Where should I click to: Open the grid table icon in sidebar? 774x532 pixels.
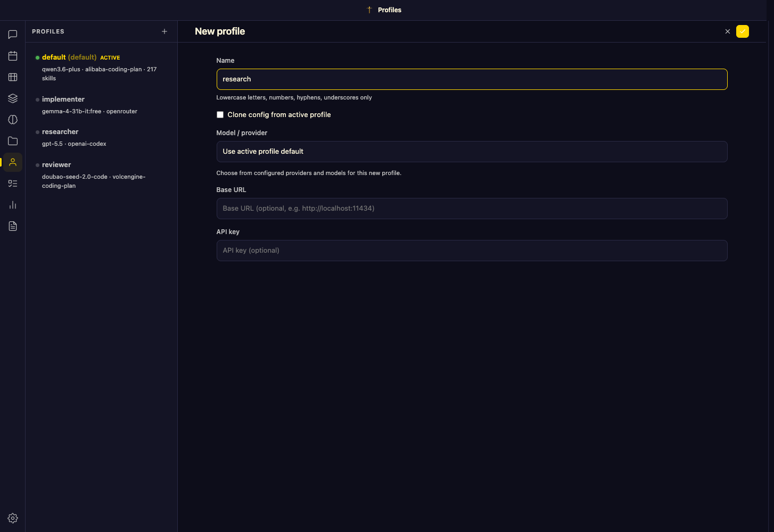(13, 77)
